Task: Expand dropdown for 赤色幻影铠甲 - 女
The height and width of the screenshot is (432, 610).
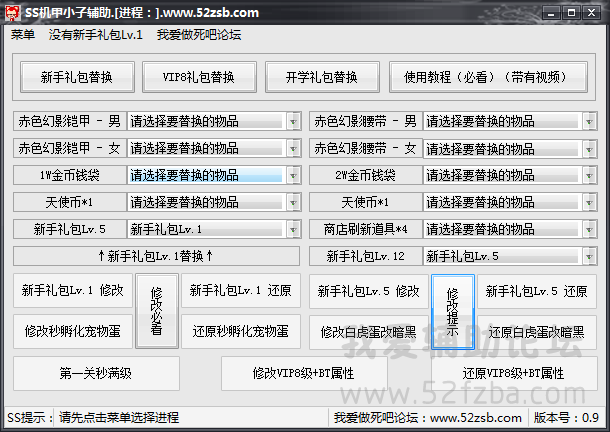Action: [x=293, y=148]
